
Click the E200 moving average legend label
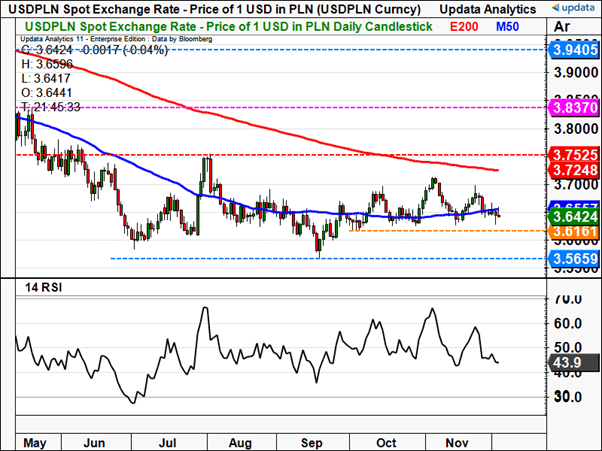click(x=466, y=27)
